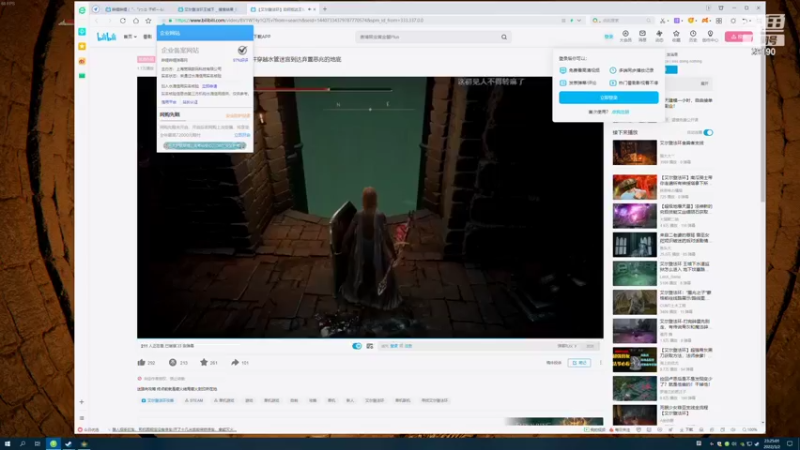Bookmark this page with star icon

pos(148,20)
